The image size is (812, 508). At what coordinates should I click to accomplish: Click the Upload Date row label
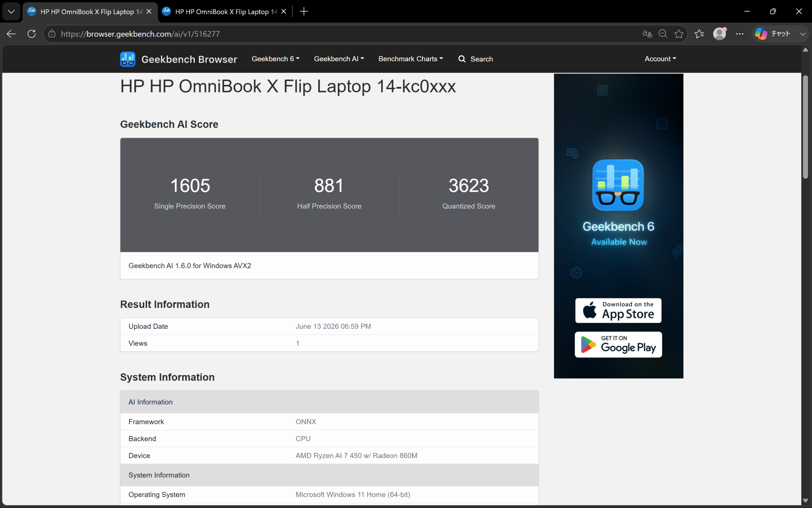pyautogui.click(x=148, y=326)
